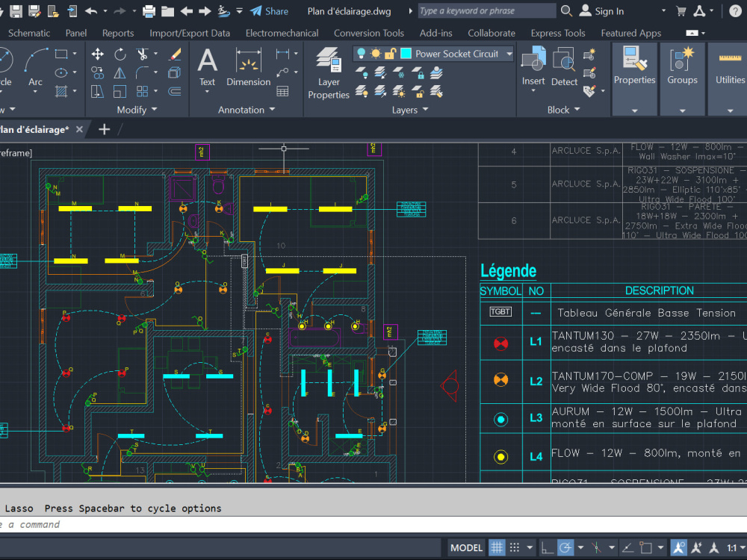This screenshot has height=560, width=747.
Task: Select the Ellipse drawing tool
Action: 61,72
